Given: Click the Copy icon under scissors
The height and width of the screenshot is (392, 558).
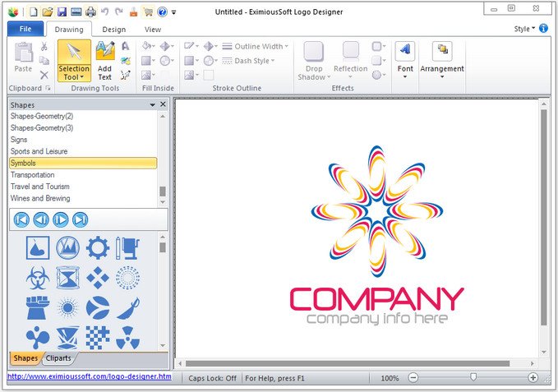Looking at the screenshot, I should tap(44, 61).
